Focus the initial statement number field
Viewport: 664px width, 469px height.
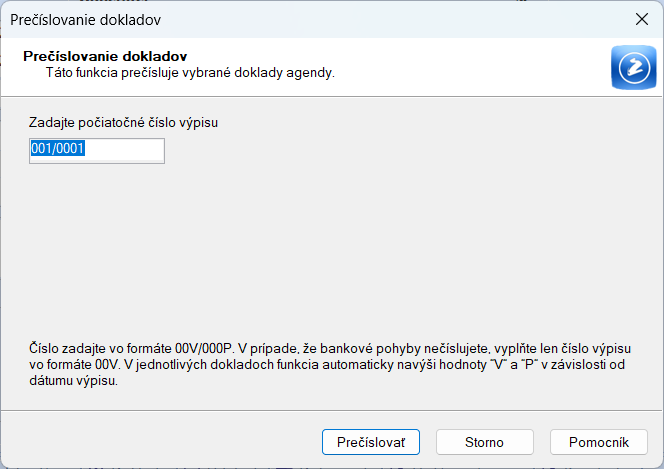pos(97,150)
